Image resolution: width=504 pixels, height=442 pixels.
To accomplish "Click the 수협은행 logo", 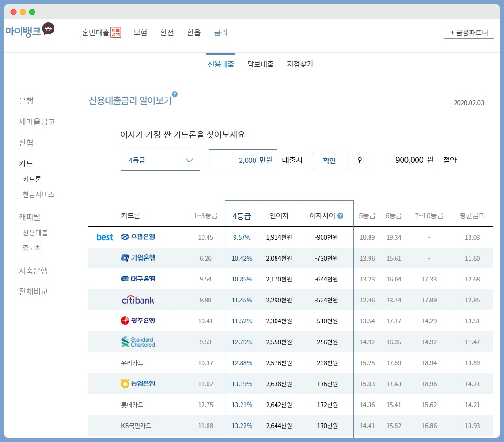I will pyautogui.click(x=138, y=237).
